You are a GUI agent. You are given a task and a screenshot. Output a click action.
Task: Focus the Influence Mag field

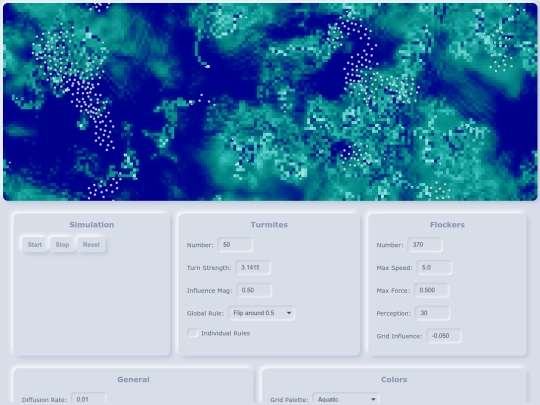[254, 290]
